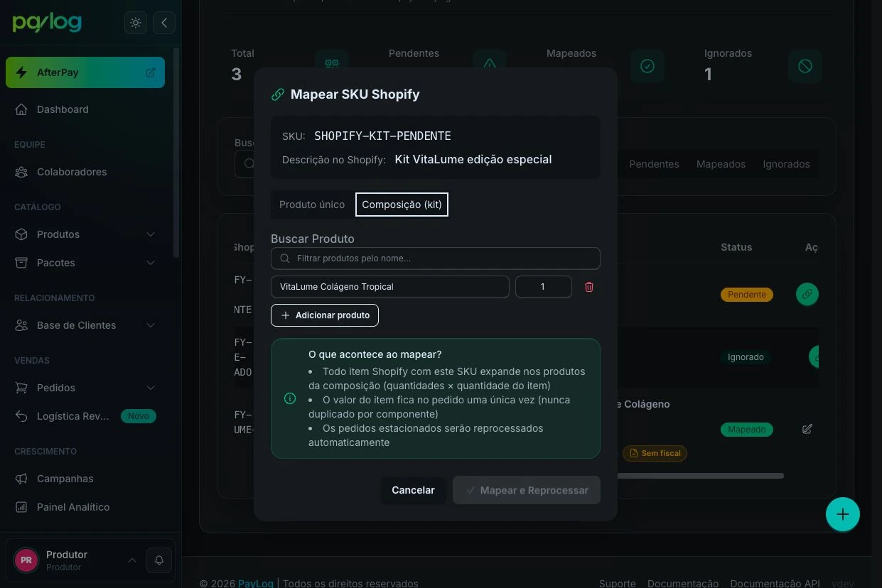Viewport: 882px width, 588px height.
Task: Select the Produto único tab
Action: pos(312,205)
